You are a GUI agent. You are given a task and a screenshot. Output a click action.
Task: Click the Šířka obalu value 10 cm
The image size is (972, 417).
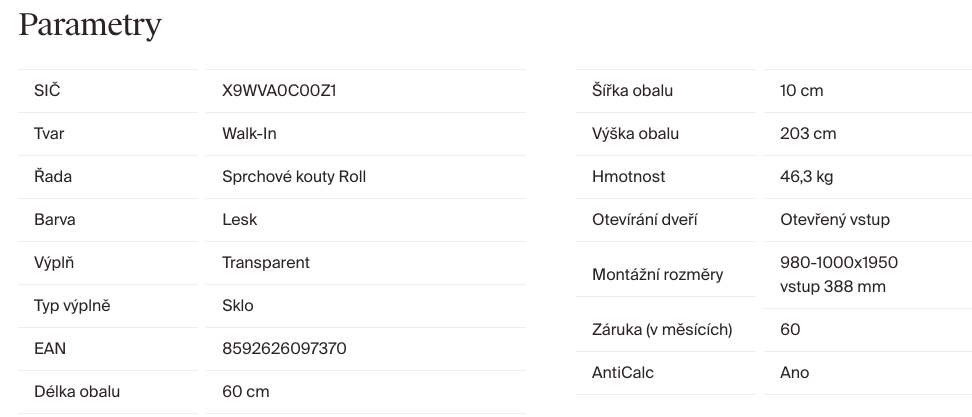(x=801, y=91)
